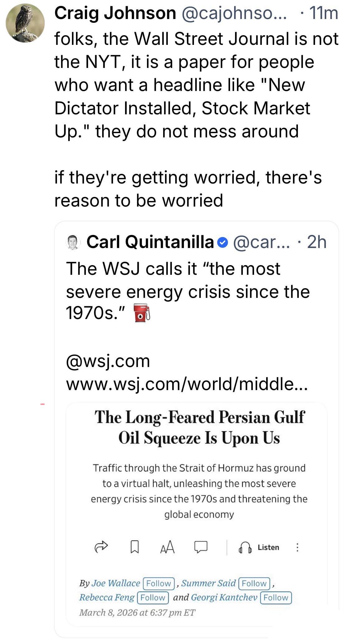The image size is (353, 644).
Task: Follow author Georgi Kantchev
Action: (276, 598)
